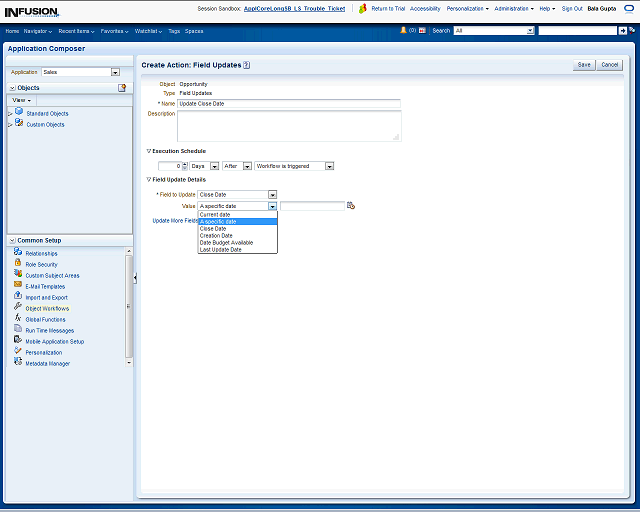This screenshot has width=640, height=512.
Task: Choose Current date from the Value list
Action: (x=217, y=214)
